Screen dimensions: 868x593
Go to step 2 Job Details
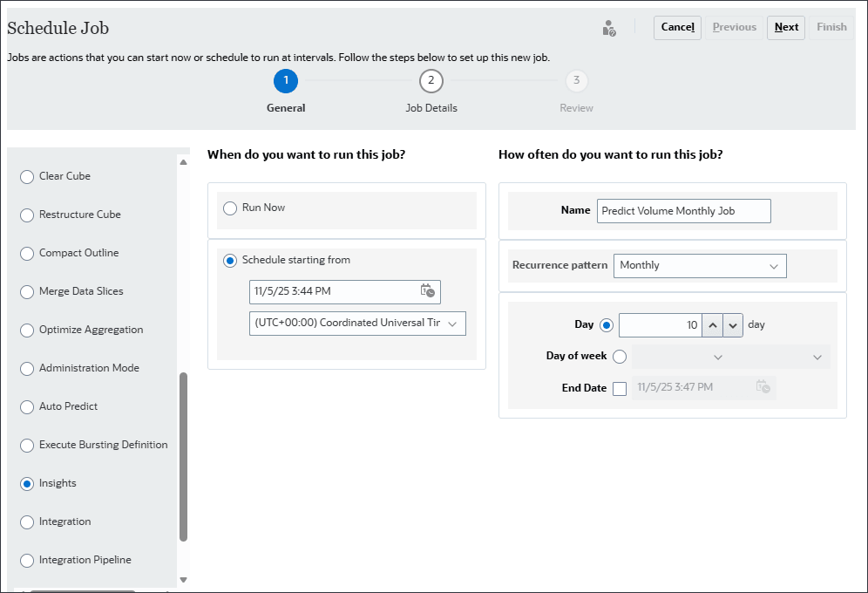click(x=431, y=81)
